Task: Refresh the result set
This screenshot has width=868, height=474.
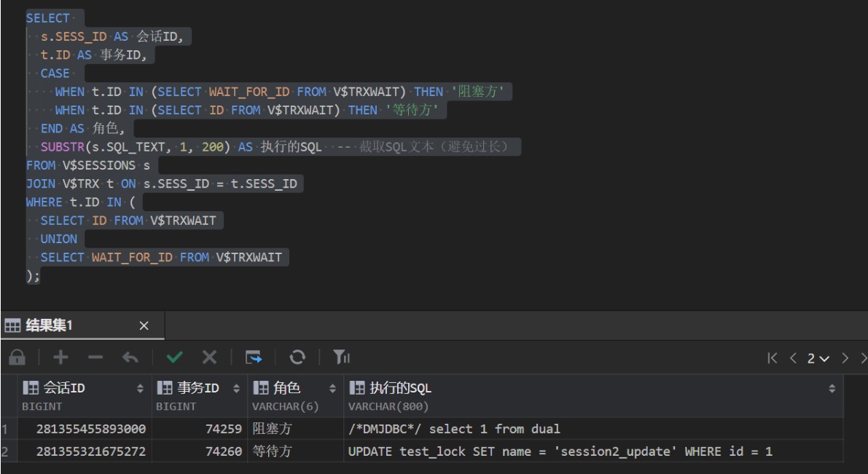Action: 297,358
